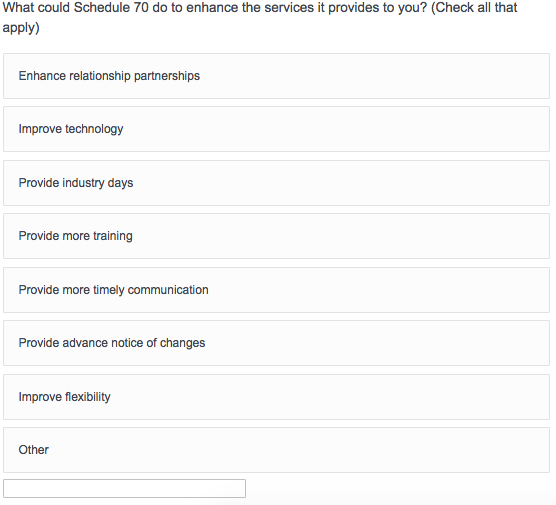
Task: Click the 'Provide advance notice of changes' label
Action: [x=112, y=343]
